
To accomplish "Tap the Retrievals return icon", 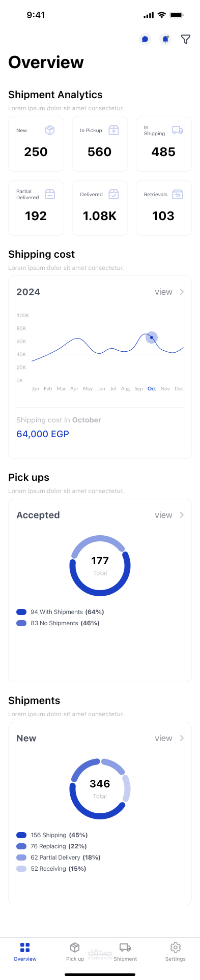I will [178, 194].
